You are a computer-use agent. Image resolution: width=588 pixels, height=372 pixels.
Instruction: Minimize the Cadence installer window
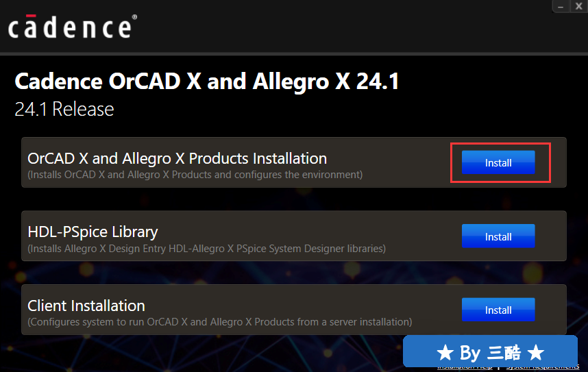coord(561,6)
